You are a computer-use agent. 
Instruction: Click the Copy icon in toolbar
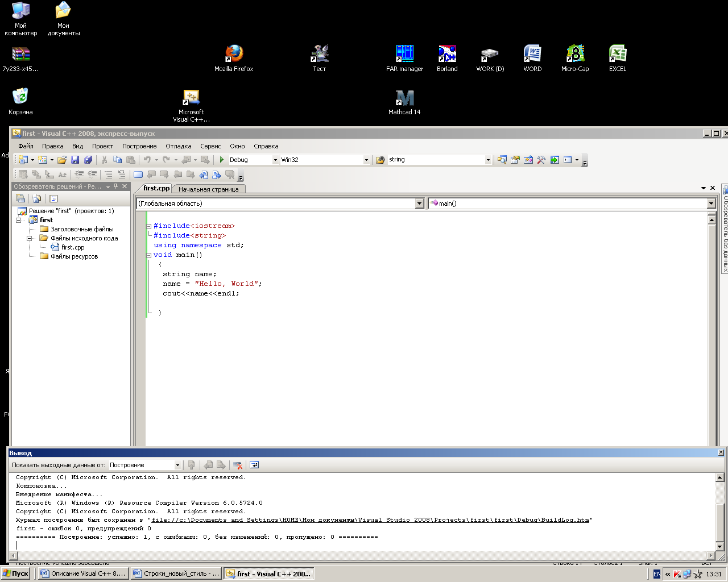tap(118, 160)
